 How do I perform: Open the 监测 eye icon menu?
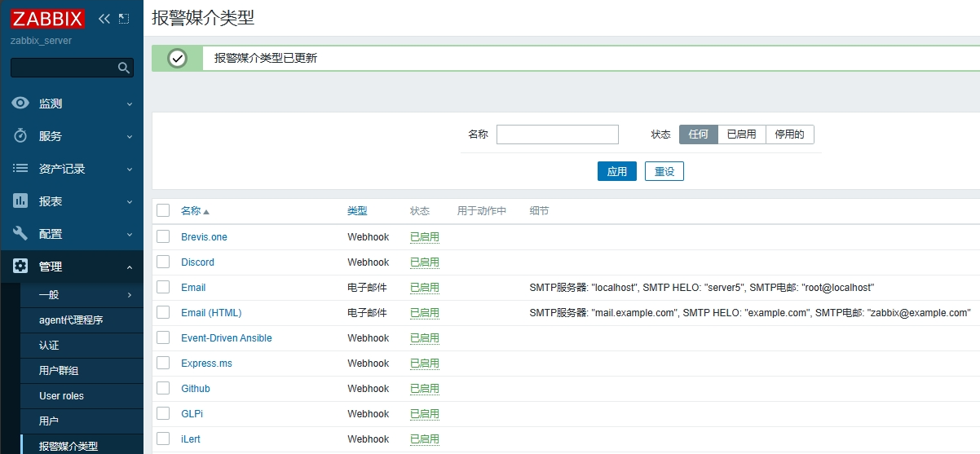[20, 104]
